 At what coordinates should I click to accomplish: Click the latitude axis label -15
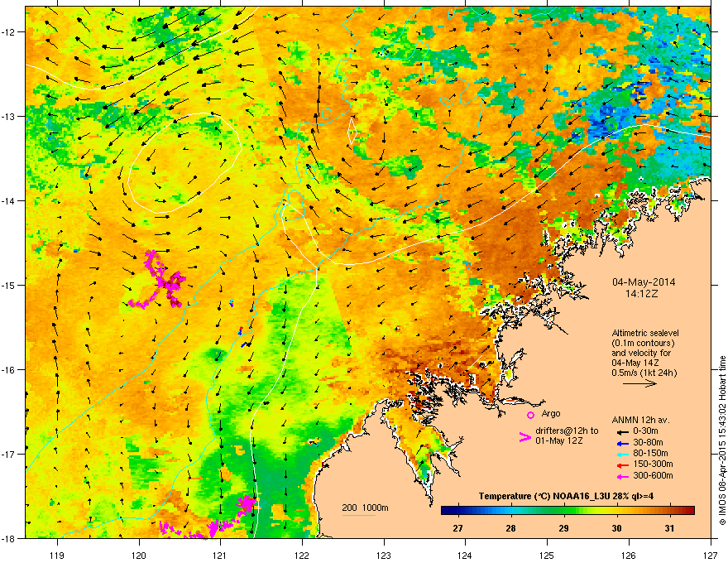(9, 285)
